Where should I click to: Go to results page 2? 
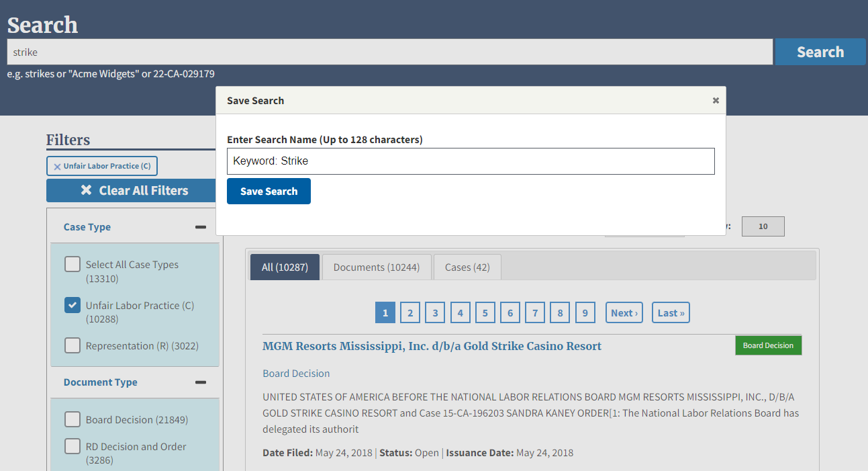click(x=410, y=313)
